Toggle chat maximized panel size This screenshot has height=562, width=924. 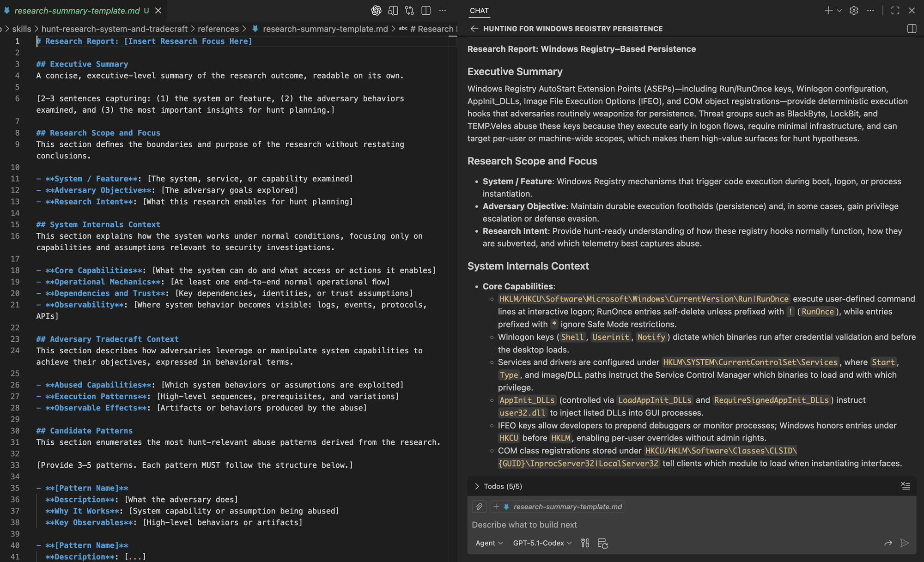pyautogui.click(x=895, y=11)
